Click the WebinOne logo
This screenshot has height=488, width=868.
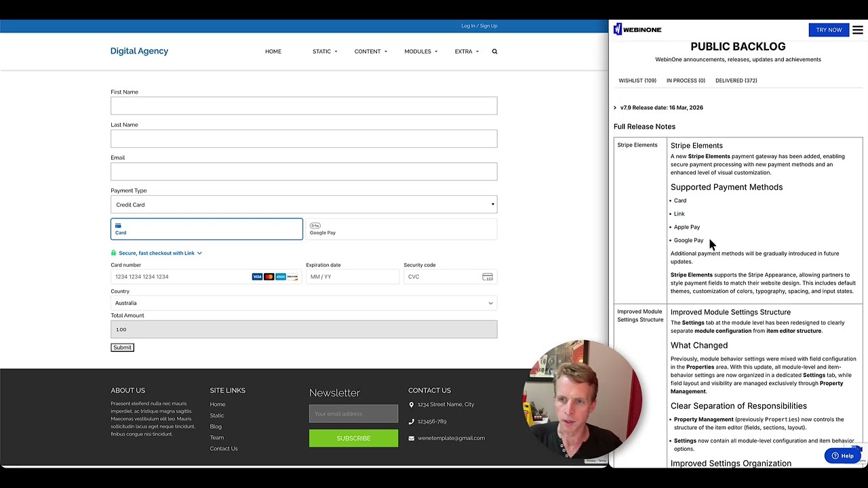pos(637,30)
